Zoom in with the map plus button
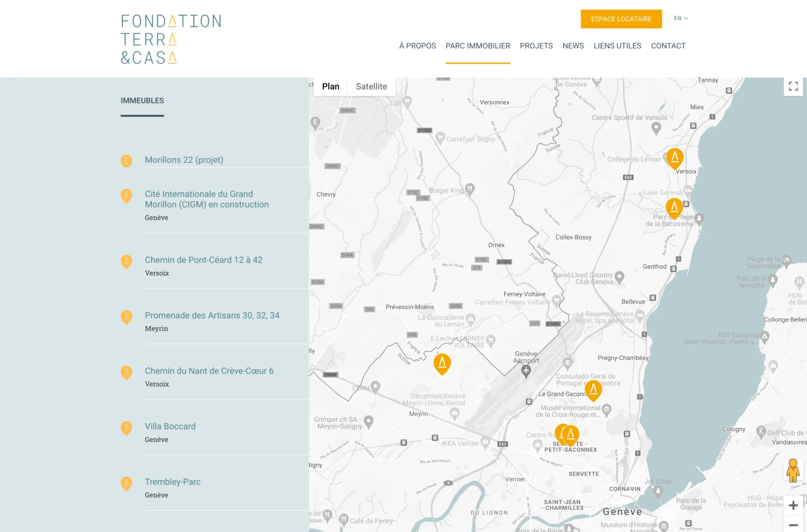Screen dimensions: 807x532 point(793,505)
